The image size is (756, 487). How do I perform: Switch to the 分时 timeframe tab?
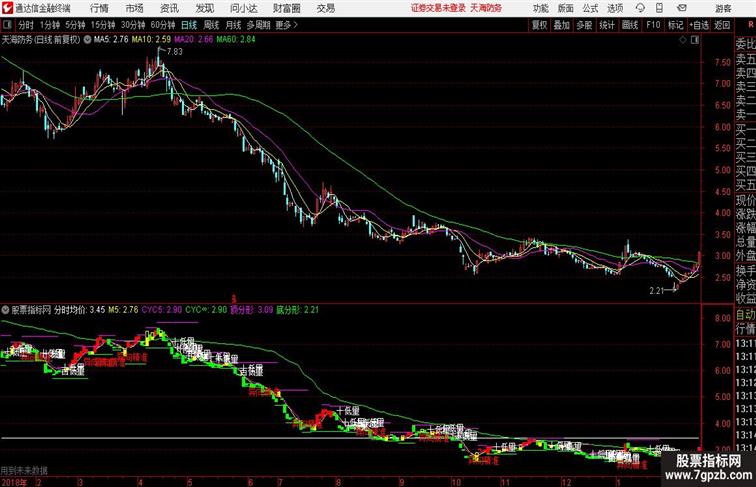[26, 25]
